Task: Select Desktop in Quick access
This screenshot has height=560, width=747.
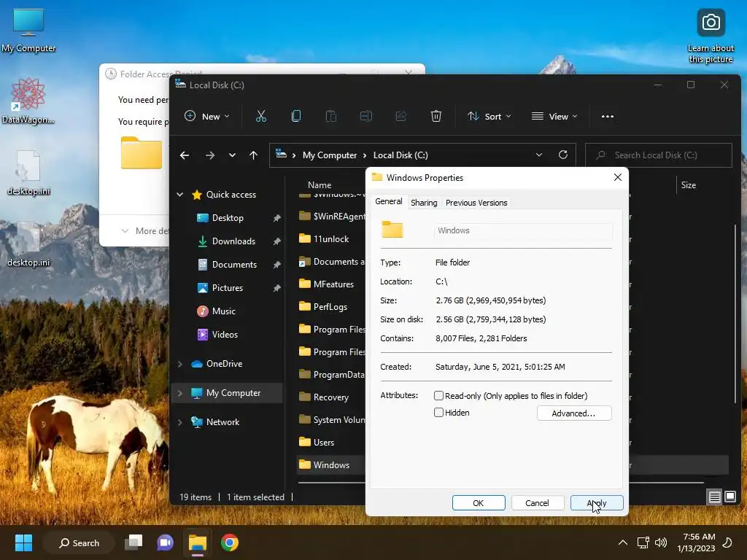Action: [x=228, y=218]
